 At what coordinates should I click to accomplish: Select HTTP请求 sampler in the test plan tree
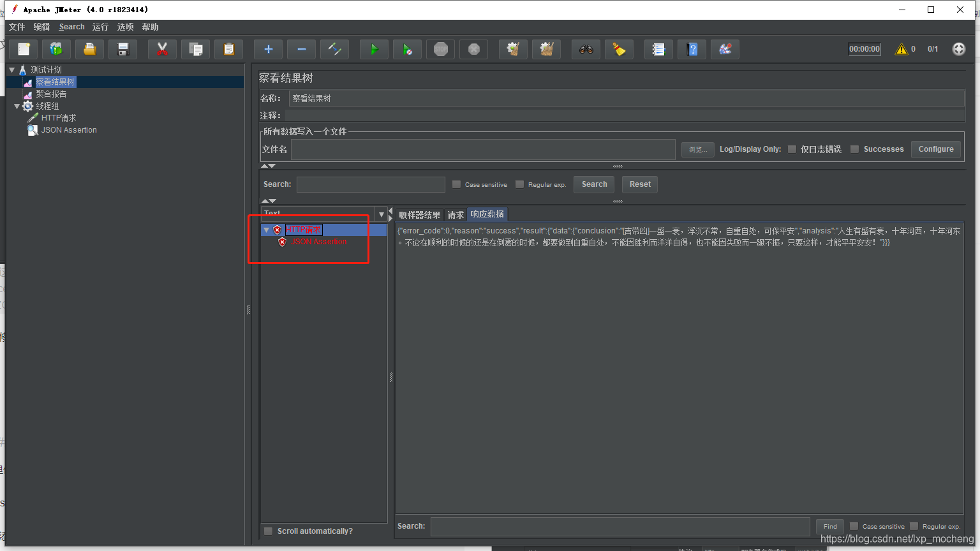59,118
